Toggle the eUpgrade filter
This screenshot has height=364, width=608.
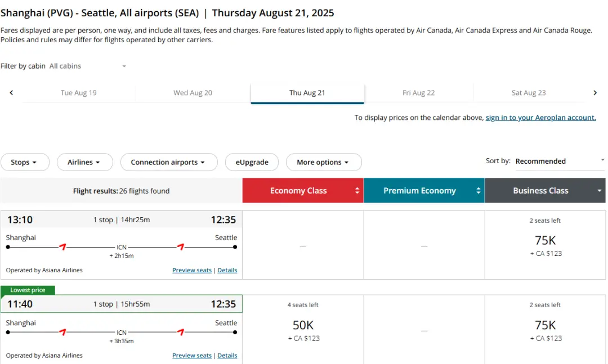click(252, 162)
